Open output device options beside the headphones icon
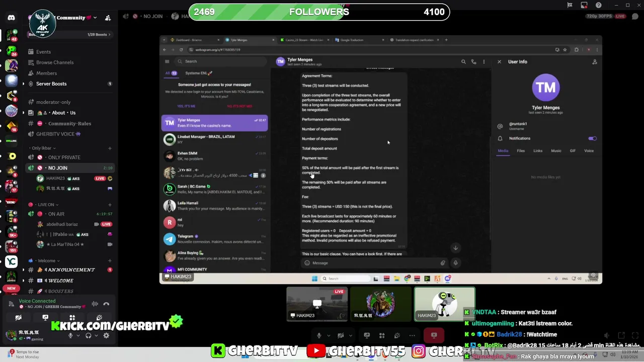 [96, 336]
